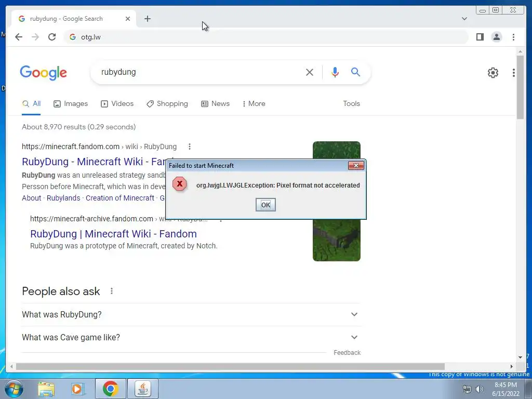Open a new tab with the plus icon
532x399 pixels.
click(x=147, y=19)
